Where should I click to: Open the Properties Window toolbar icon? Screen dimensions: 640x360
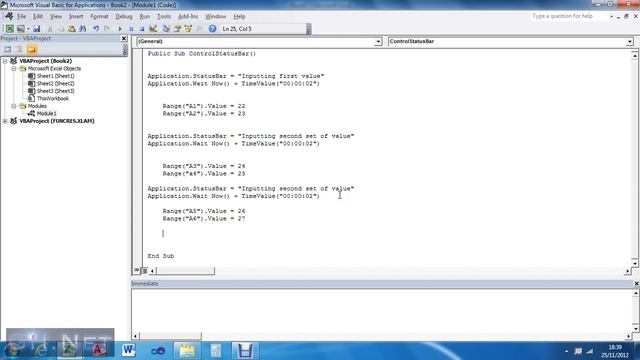click(177, 29)
